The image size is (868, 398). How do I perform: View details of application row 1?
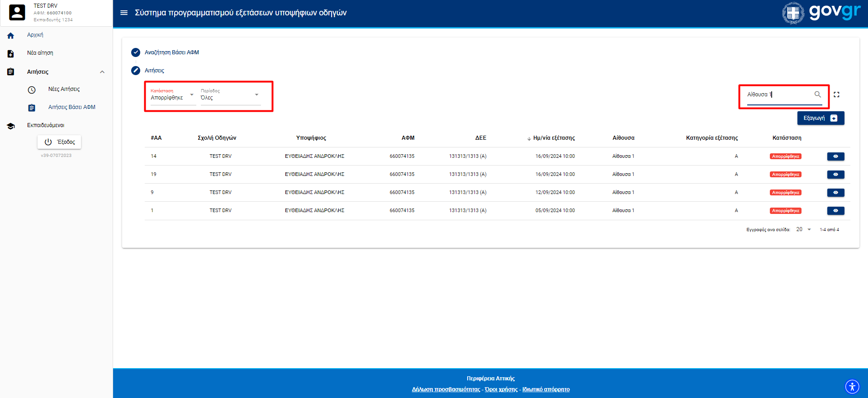pyautogui.click(x=835, y=211)
